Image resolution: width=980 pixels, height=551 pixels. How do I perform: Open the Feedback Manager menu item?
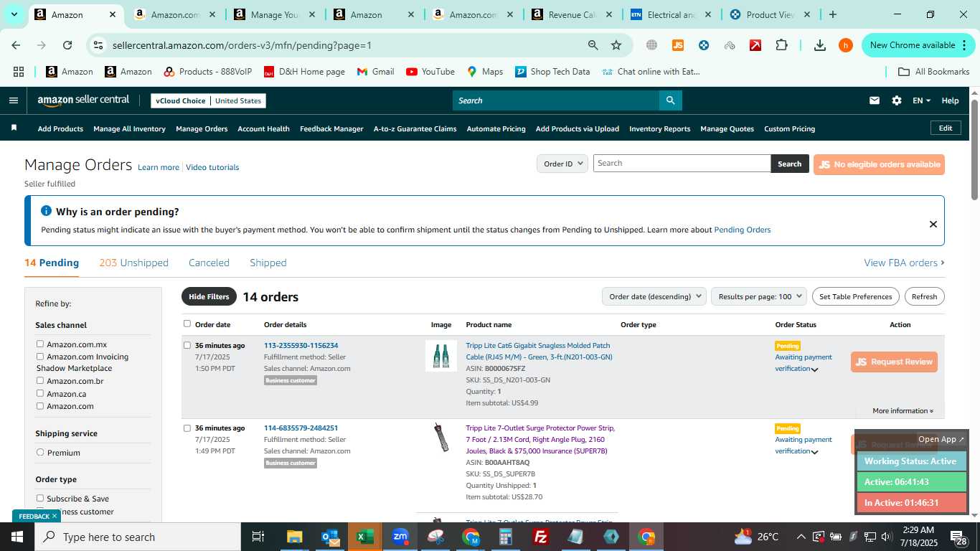click(331, 128)
